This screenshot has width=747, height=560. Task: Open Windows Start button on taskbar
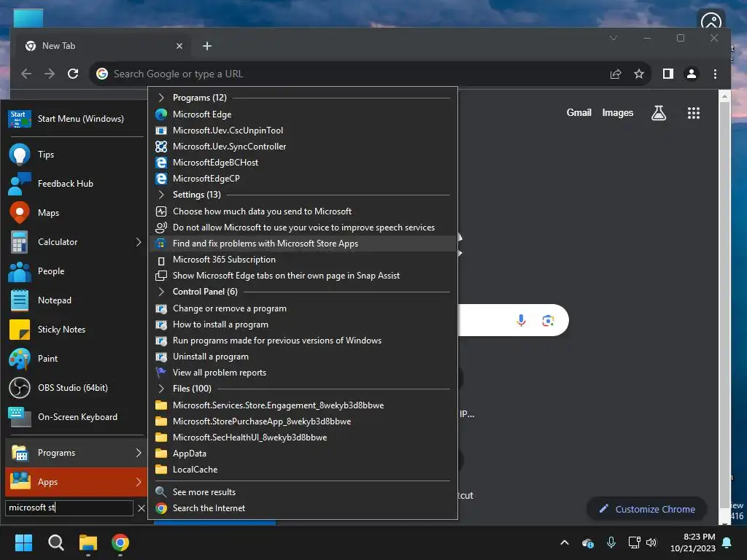point(23,542)
